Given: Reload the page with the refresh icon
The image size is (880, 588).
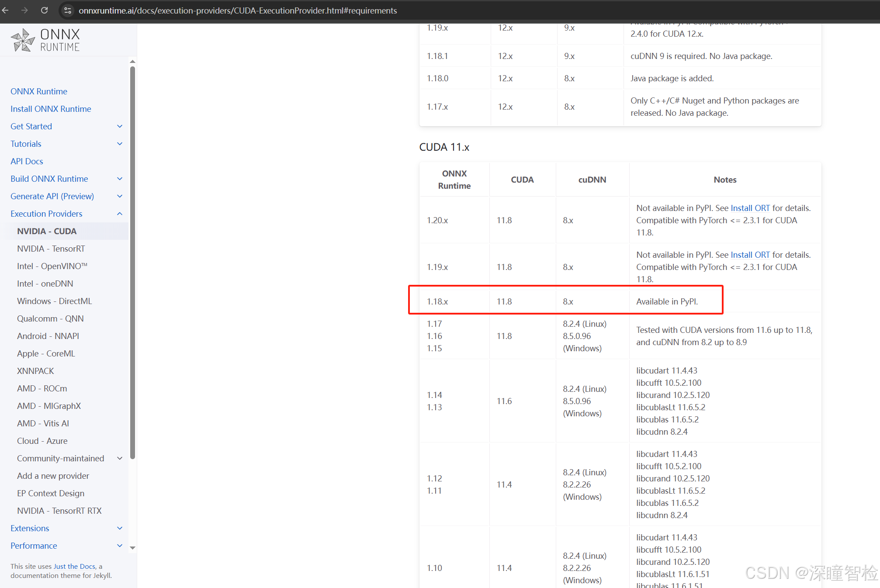Looking at the screenshot, I should point(44,10).
